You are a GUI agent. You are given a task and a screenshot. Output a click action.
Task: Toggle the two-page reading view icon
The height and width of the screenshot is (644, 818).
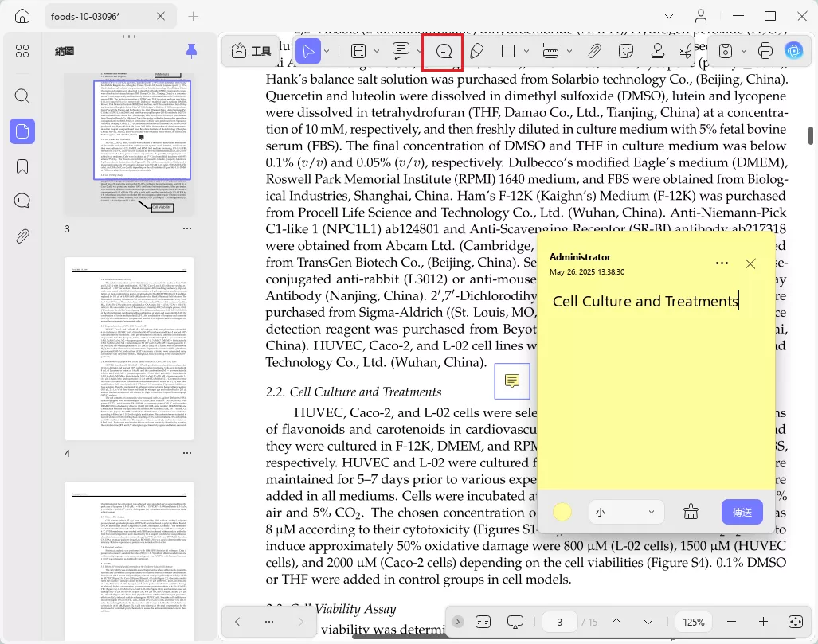tap(483, 622)
